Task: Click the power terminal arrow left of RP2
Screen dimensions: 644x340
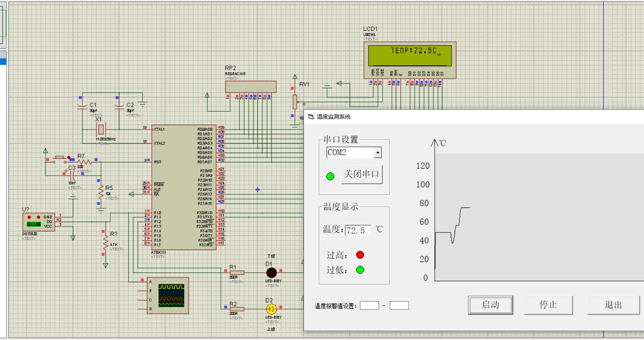Action: 207,96
